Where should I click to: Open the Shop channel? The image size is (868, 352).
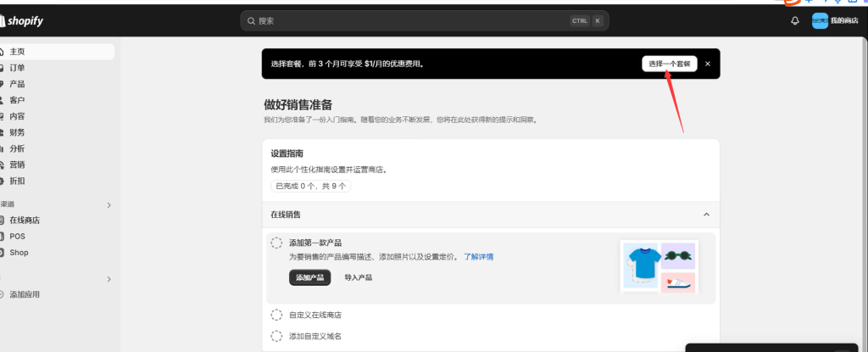coord(19,253)
